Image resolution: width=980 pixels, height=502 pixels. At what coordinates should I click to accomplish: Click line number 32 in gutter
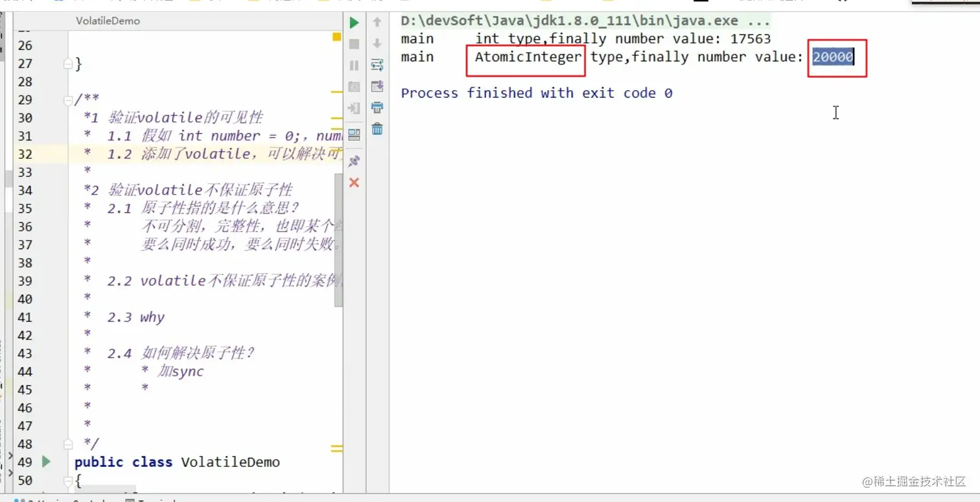coord(25,154)
